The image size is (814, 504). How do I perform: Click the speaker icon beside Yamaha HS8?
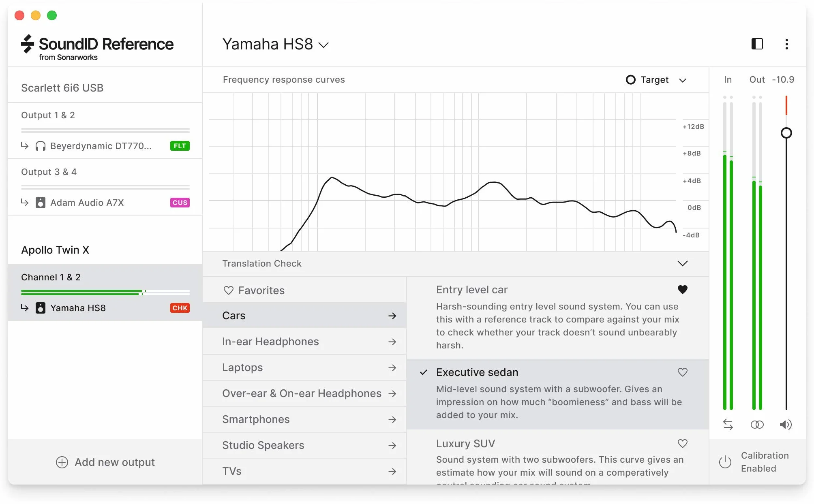40,308
